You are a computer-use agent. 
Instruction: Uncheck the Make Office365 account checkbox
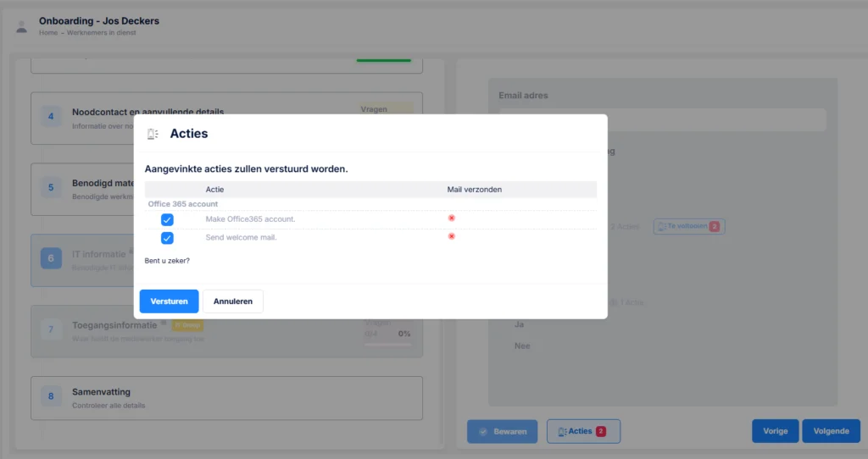[x=167, y=219]
